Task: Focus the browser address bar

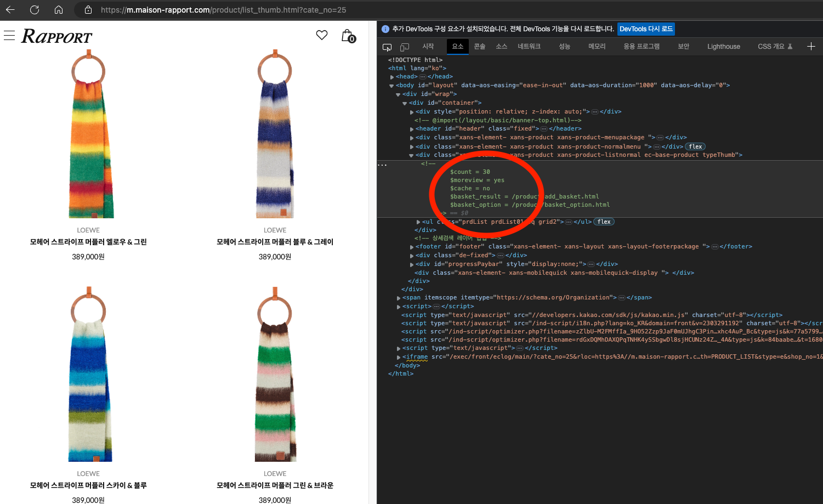Action: [x=223, y=10]
